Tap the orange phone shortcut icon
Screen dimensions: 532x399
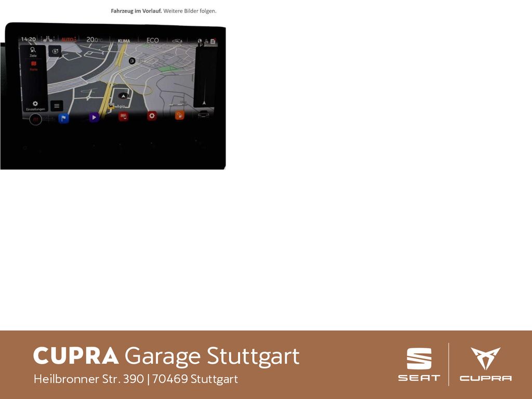pyautogui.click(x=179, y=115)
